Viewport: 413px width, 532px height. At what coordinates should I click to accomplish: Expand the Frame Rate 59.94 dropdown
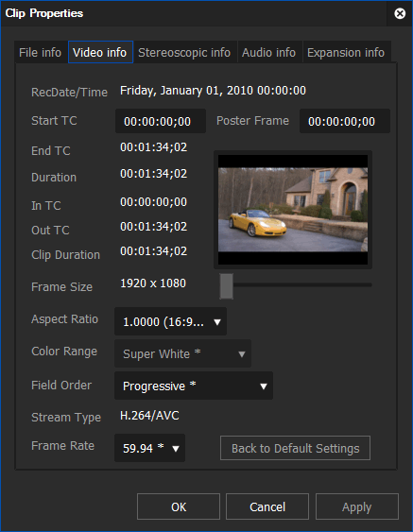point(150,448)
